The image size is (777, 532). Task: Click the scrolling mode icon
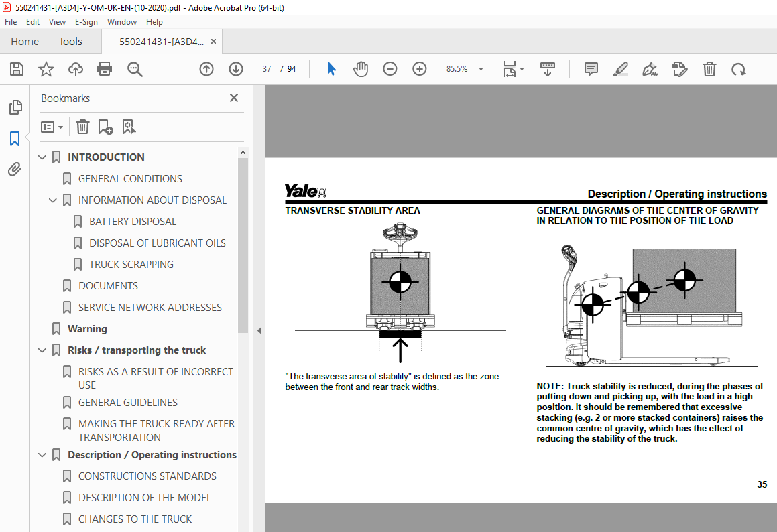(548, 69)
